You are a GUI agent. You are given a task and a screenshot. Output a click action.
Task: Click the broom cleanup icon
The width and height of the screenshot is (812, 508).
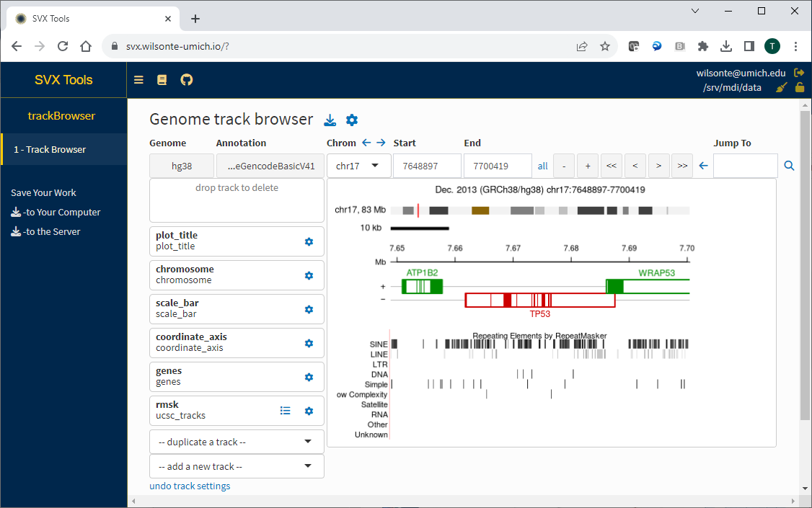point(782,87)
